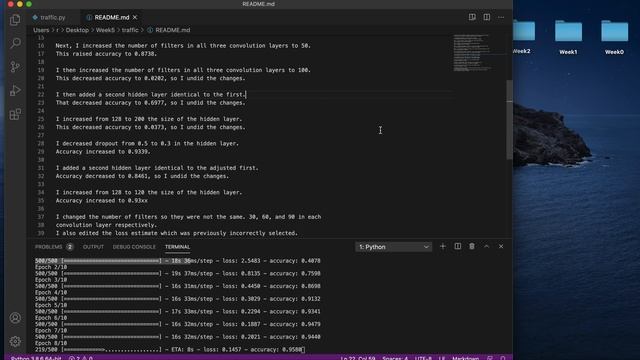The image size is (640, 360).
Task: Open the Run and Debug view
Action: 15,90
